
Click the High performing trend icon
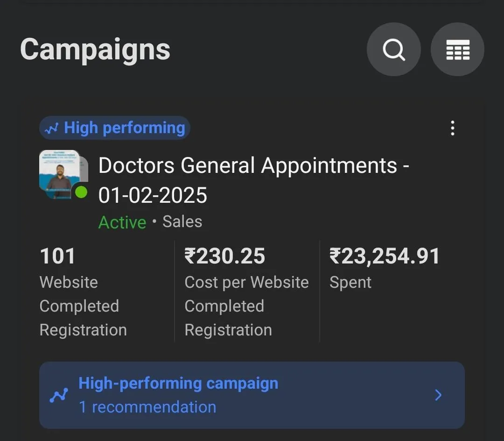(51, 128)
